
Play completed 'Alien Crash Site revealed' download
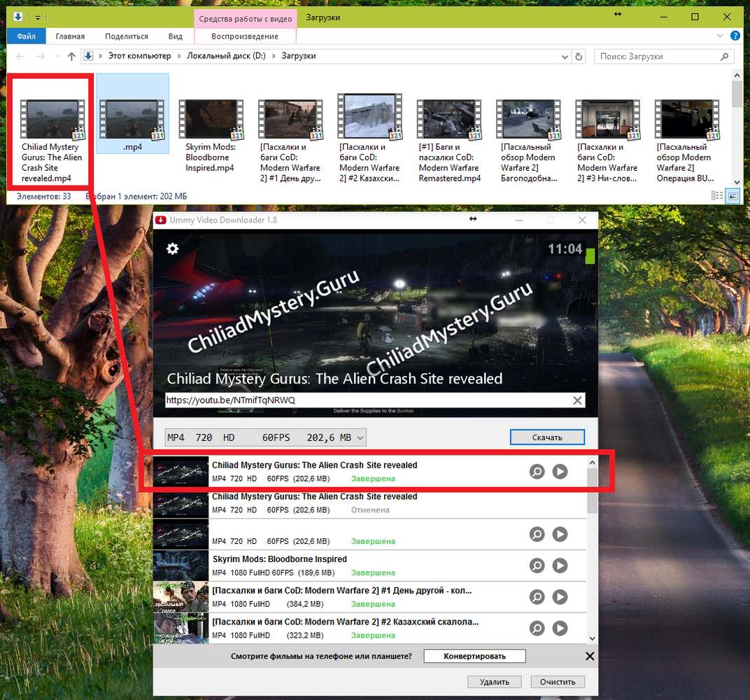click(560, 472)
